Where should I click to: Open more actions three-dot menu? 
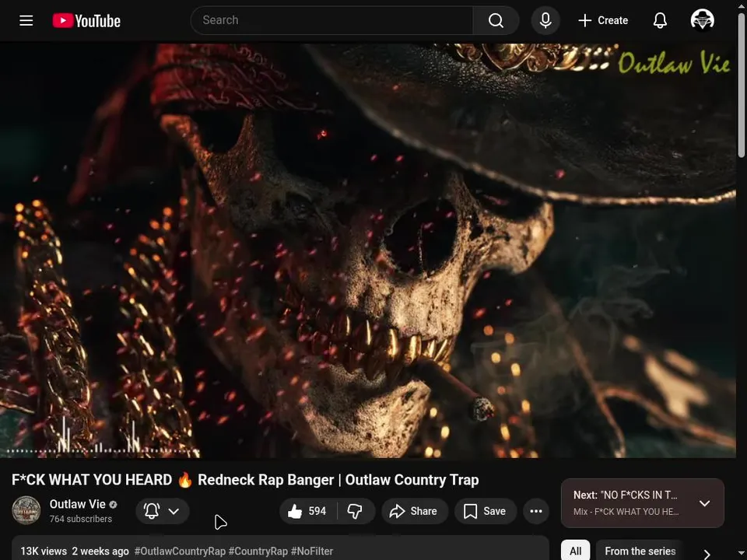point(536,511)
